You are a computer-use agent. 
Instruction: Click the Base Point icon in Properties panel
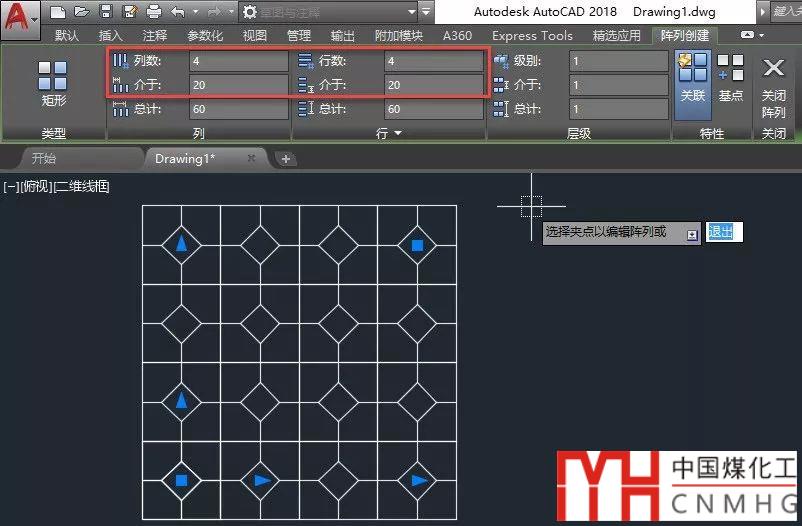pos(731,78)
